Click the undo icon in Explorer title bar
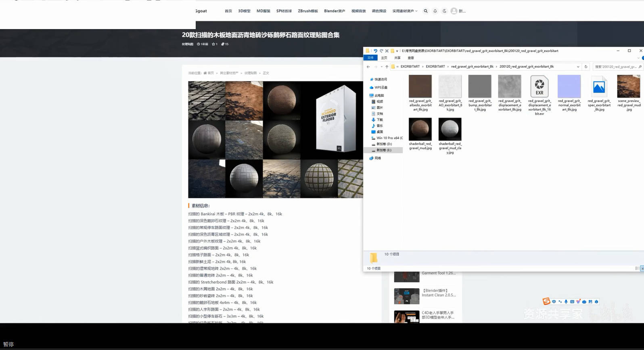Image resolution: width=644 pixels, height=350 pixels. [375, 51]
